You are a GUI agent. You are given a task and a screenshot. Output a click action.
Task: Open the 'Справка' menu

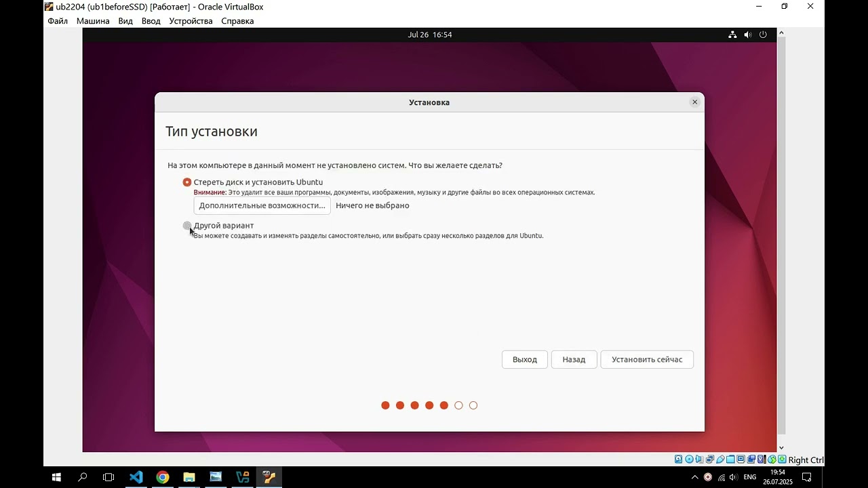pyautogui.click(x=237, y=21)
